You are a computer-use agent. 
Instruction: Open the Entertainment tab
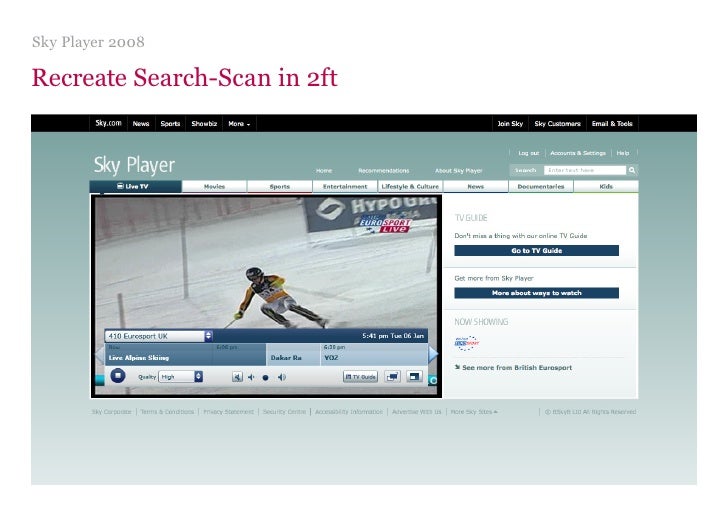point(345,187)
